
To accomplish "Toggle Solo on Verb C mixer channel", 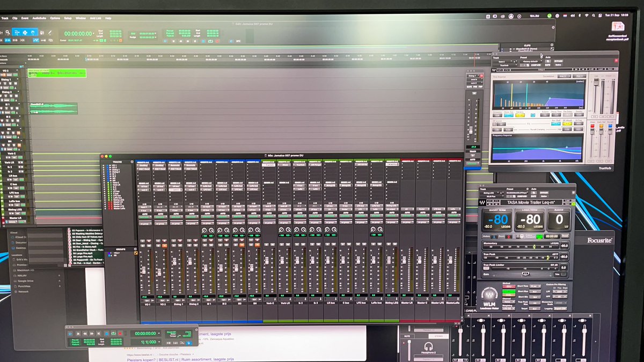I will pos(266,245).
